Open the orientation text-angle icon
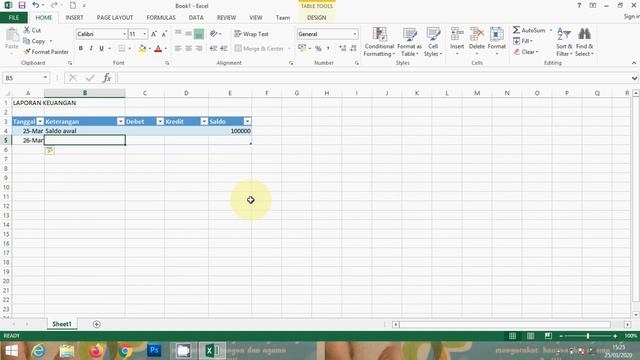The height and width of the screenshot is (360, 640). (213, 34)
